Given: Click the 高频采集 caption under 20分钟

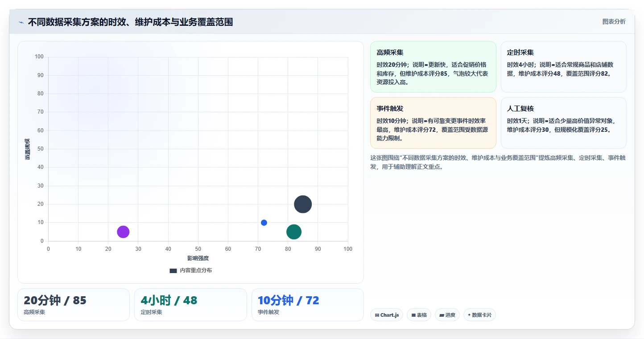Looking at the screenshot, I should (x=34, y=312).
